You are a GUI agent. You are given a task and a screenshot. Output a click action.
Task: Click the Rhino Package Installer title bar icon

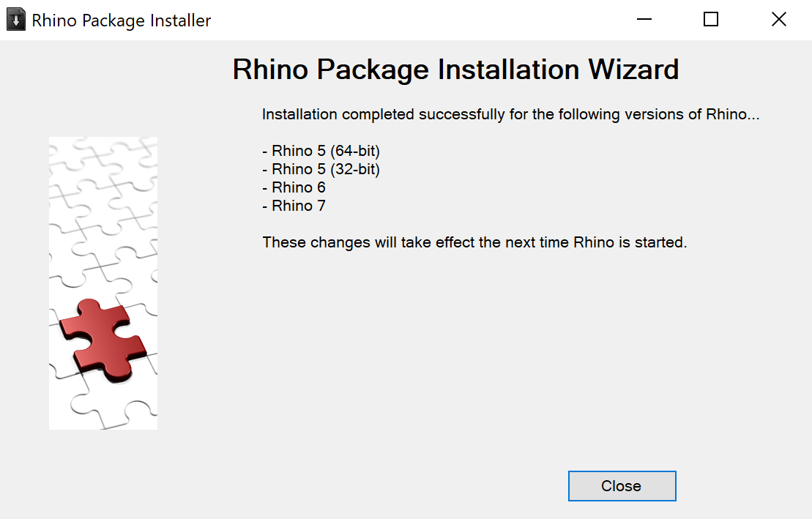pyautogui.click(x=16, y=20)
